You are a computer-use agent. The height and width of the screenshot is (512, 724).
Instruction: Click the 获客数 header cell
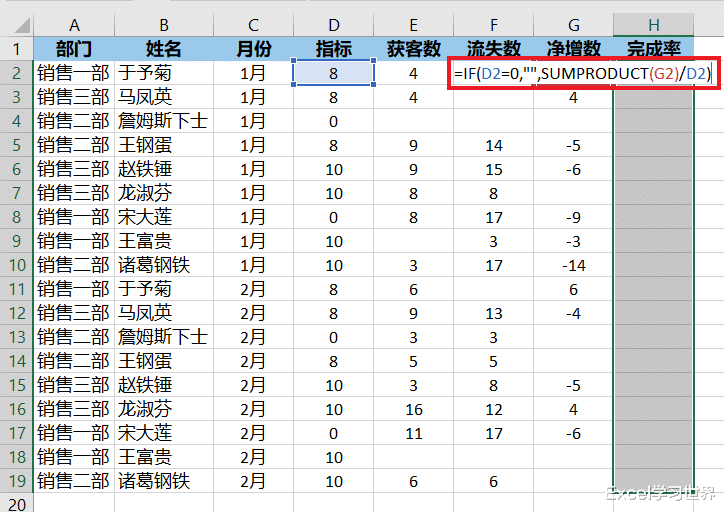point(413,49)
